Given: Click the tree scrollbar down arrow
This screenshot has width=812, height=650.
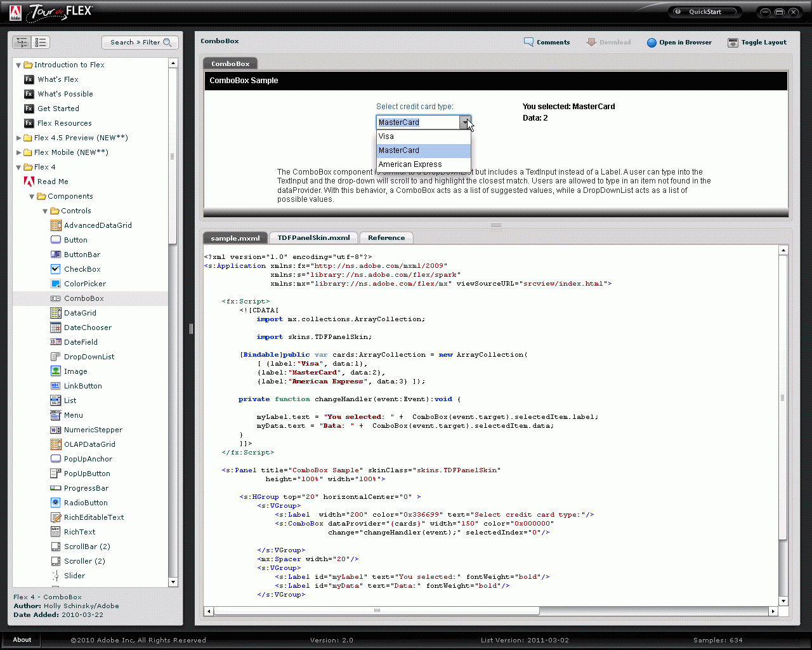Looking at the screenshot, I should point(173,582).
